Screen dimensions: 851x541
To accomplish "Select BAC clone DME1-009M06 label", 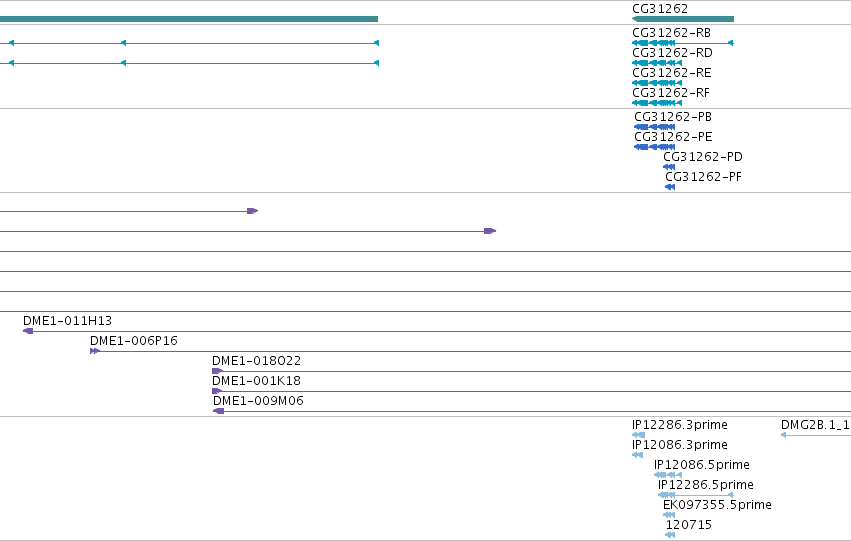I will (x=258, y=401).
